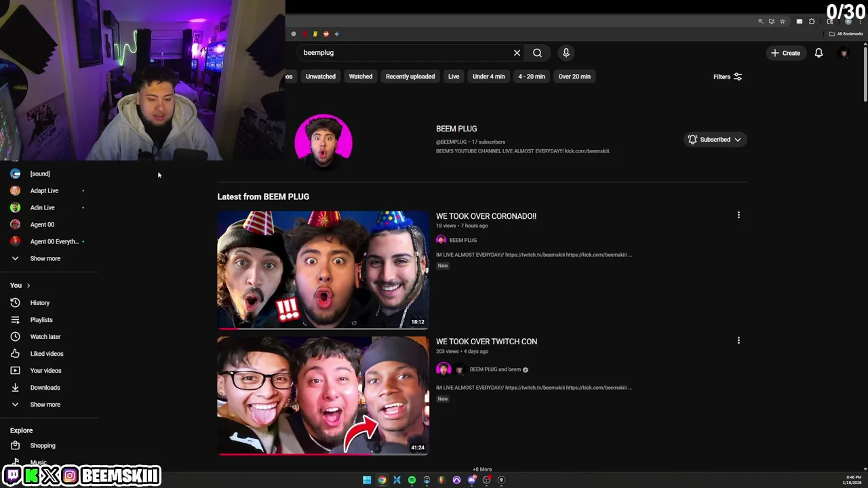
Task: Open the account avatar menu
Action: tap(844, 53)
